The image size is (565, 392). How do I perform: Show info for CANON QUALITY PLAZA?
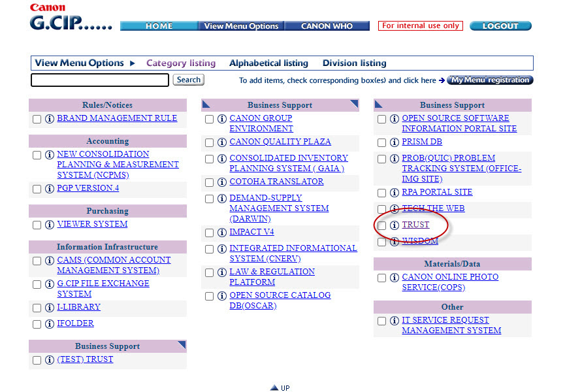click(x=222, y=142)
